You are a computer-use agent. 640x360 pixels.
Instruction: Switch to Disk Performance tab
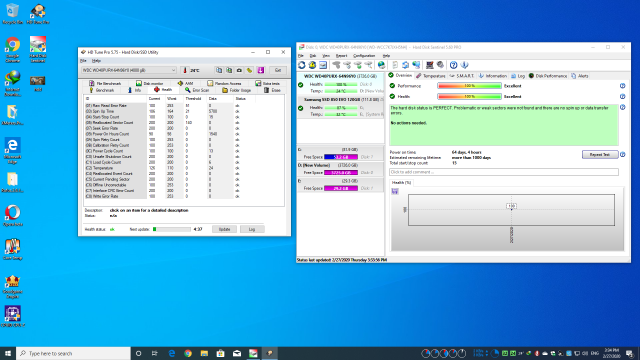[x=548, y=76]
